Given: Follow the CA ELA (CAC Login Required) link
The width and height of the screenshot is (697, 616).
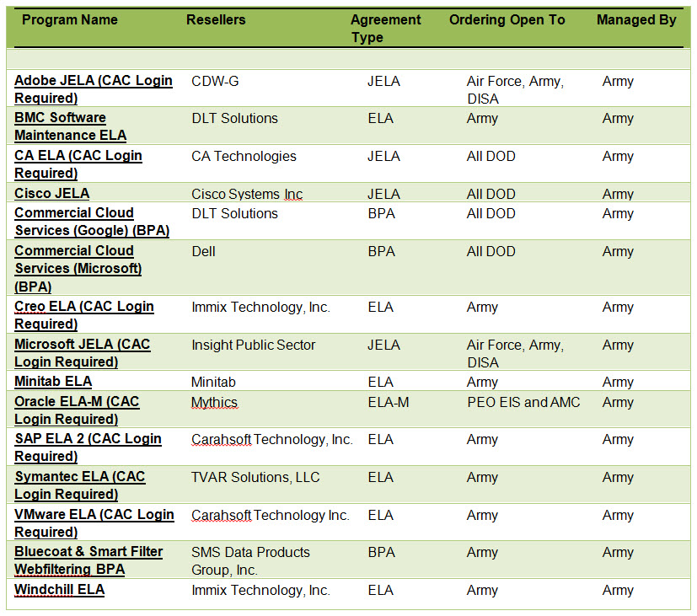Looking at the screenshot, I should click(x=78, y=164).
